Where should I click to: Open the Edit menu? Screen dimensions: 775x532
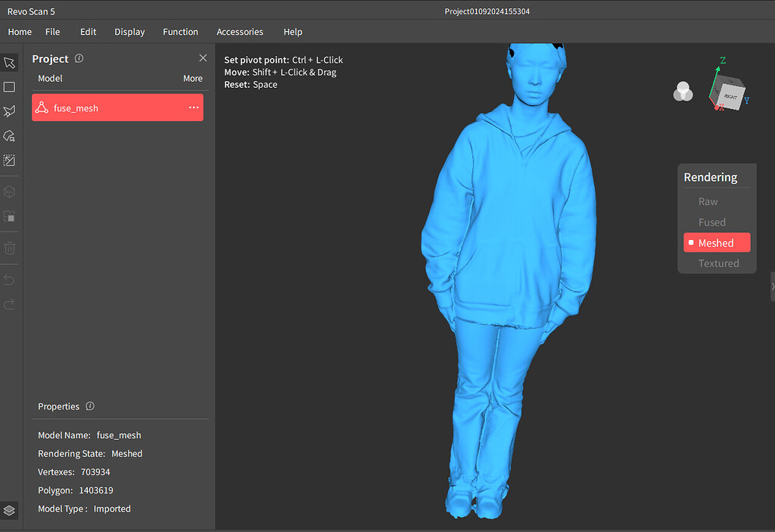point(88,32)
